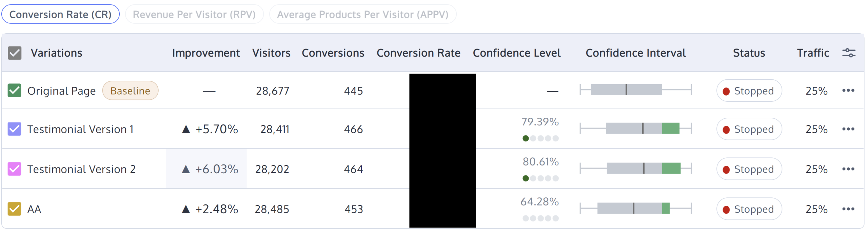Click the Improvement column header
This screenshot has width=868, height=235.
tap(206, 53)
